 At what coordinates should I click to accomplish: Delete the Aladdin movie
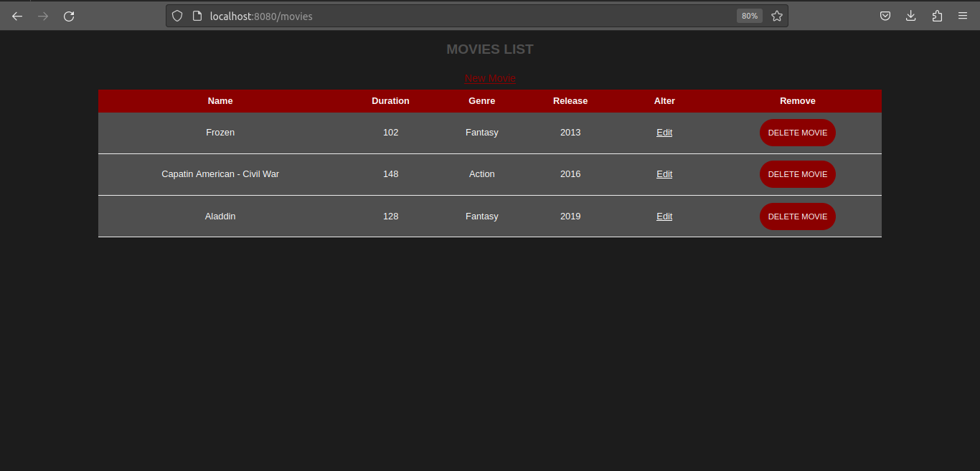[x=798, y=217]
